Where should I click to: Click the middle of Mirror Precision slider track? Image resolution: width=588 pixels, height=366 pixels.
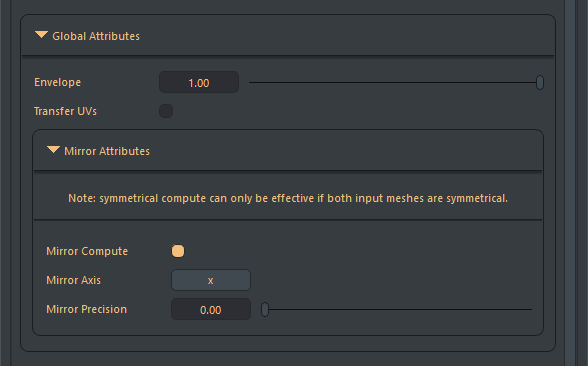[x=397, y=310]
